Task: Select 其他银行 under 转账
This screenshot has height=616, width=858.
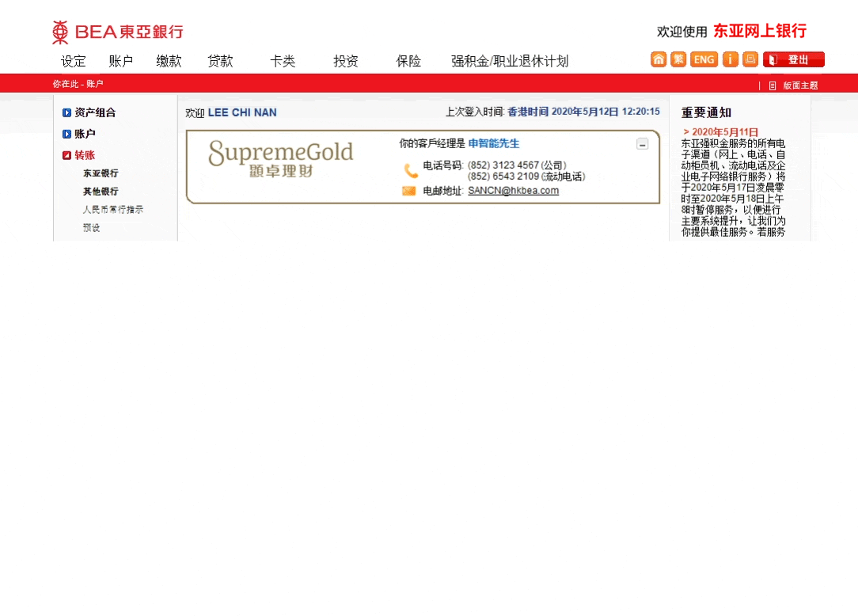Action: coord(101,191)
